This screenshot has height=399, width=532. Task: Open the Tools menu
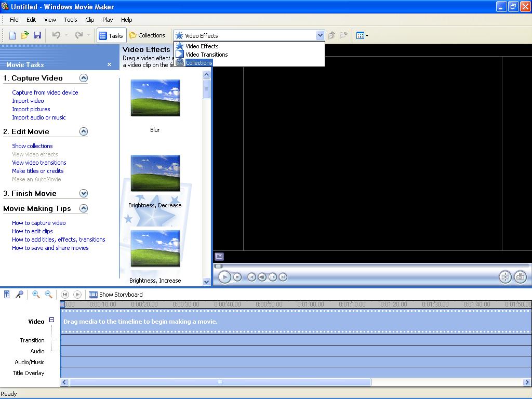(71, 20)
